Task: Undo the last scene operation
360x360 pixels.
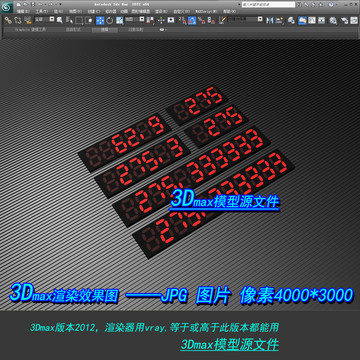Action: click(40, 4)
